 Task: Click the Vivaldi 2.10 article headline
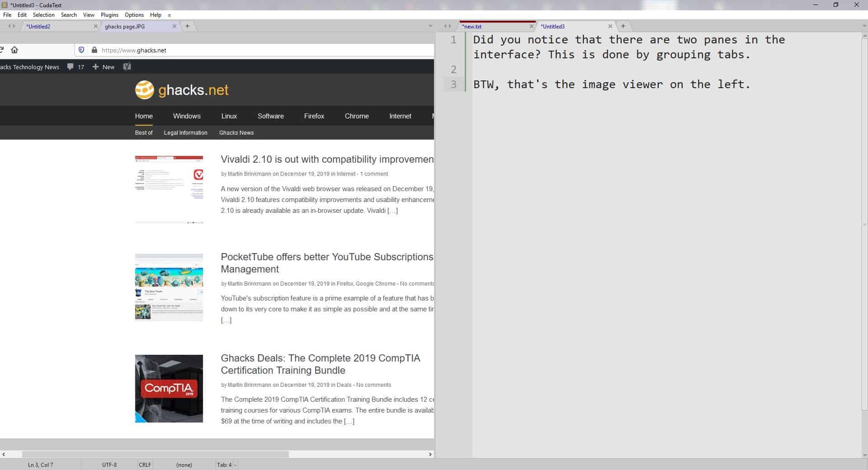pyautogui.click(x=327, y=160)
